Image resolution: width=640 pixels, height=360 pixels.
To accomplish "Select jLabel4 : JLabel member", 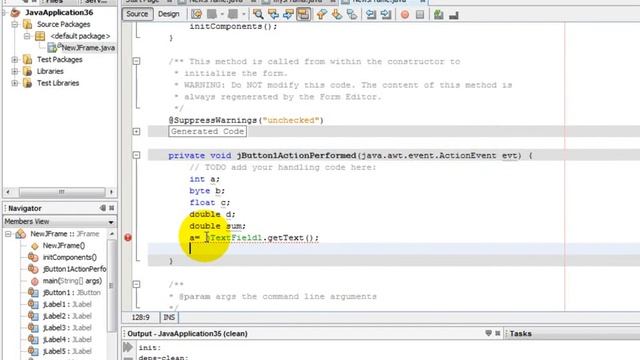I will pos(67,340).
